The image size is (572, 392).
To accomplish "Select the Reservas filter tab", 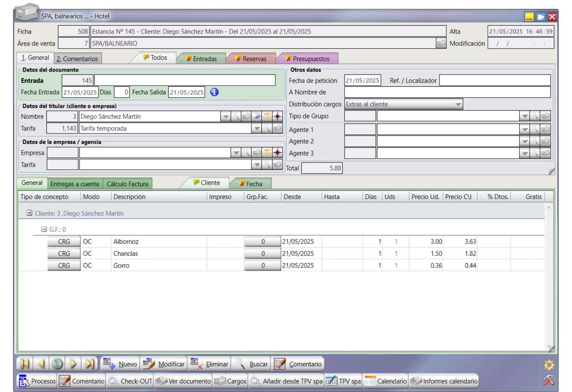I will pyautogui.click(x=251, y=59).
